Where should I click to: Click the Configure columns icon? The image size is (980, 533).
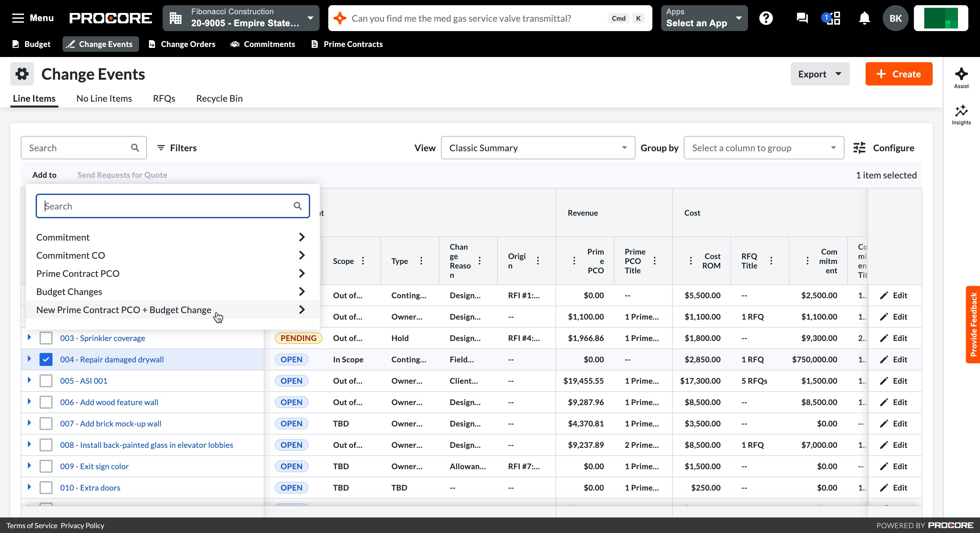coord(859,148)
